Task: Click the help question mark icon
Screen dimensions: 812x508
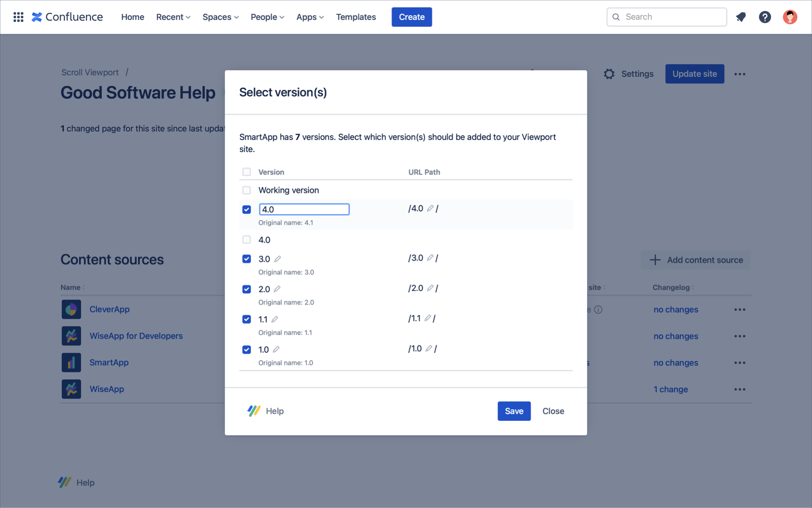Action: coord(765,17)
